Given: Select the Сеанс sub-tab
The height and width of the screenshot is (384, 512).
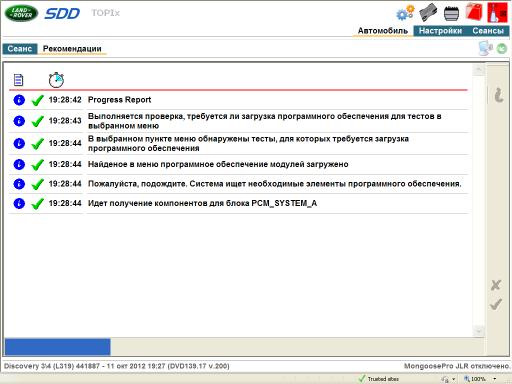Looking at the screenshot, I should (x=20, y=49).
